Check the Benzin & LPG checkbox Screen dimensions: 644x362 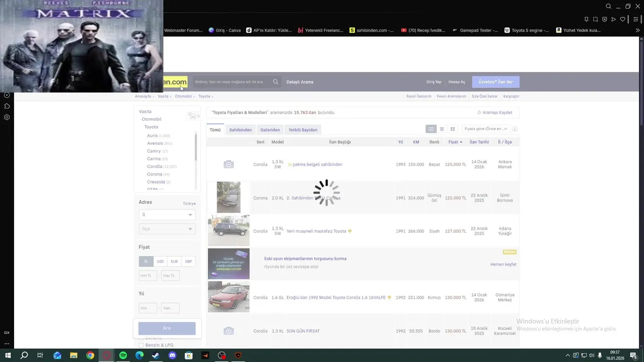141,345
